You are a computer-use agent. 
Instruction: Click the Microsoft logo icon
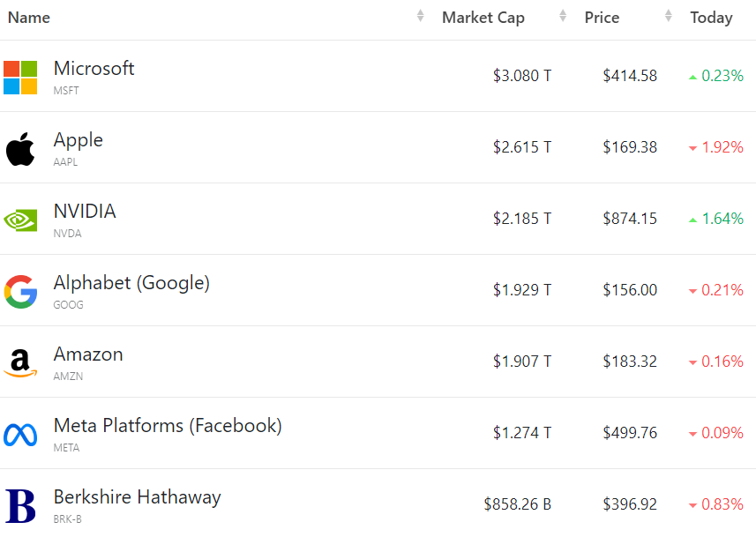point(20,78)
